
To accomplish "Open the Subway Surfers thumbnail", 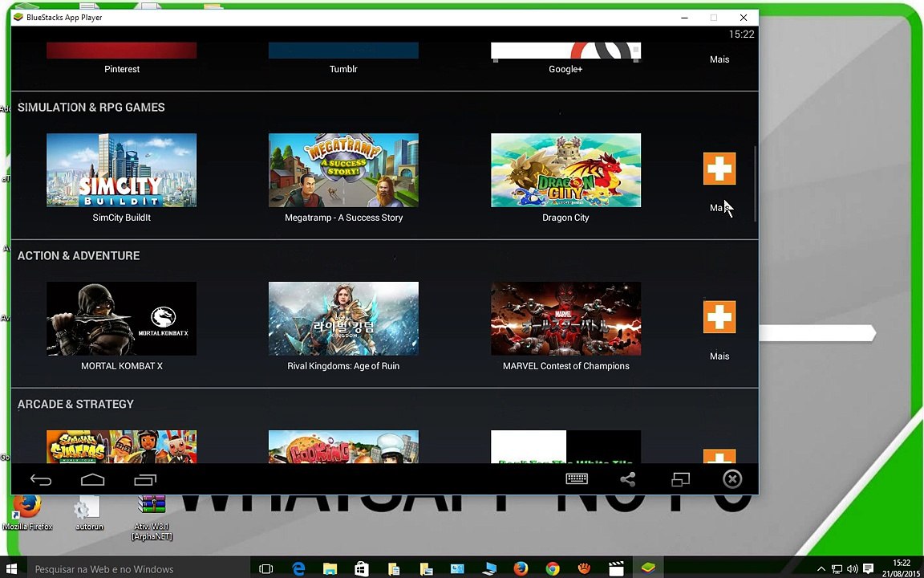I will 121,446.
